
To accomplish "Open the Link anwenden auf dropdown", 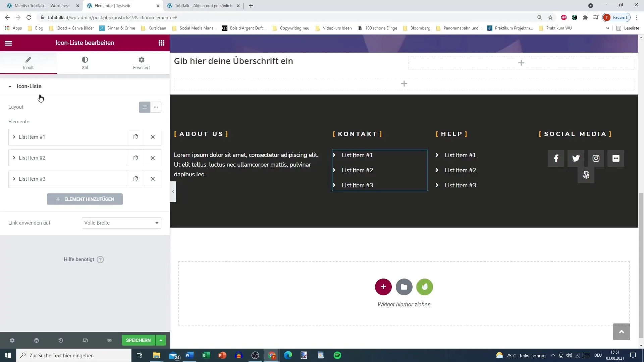I will click(121, 223).
